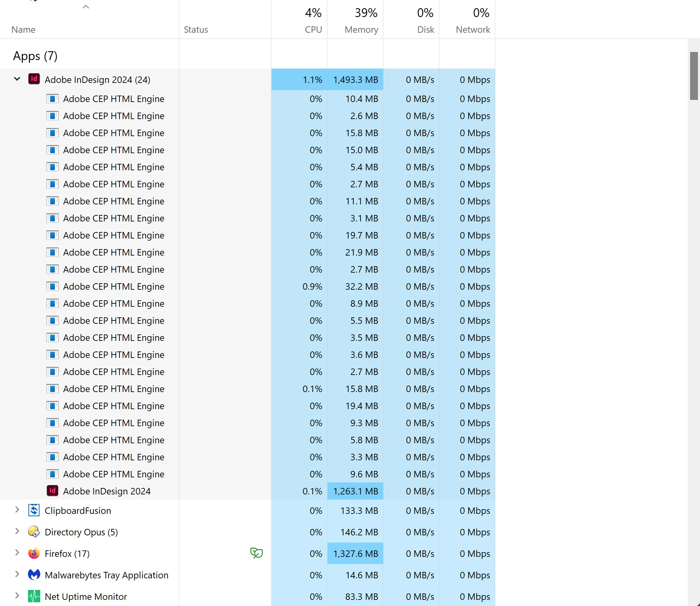This screenshot has height=606, width=700.
Task: Select the 32.2 MB CEP HTML Engine row
Action: (x=114, y=287)
